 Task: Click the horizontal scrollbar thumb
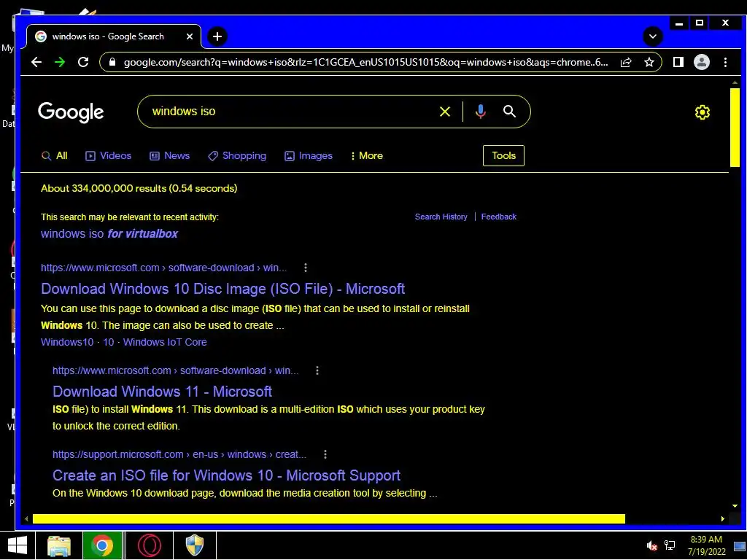[x=329, y=518]
